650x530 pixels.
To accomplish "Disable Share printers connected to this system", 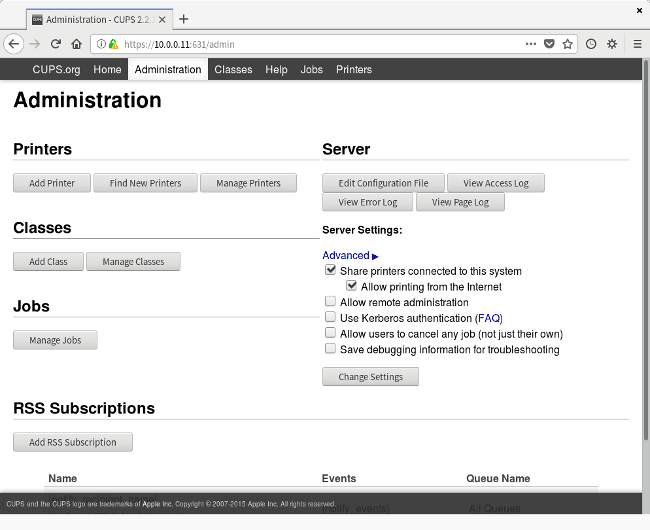I will (331, 271).
